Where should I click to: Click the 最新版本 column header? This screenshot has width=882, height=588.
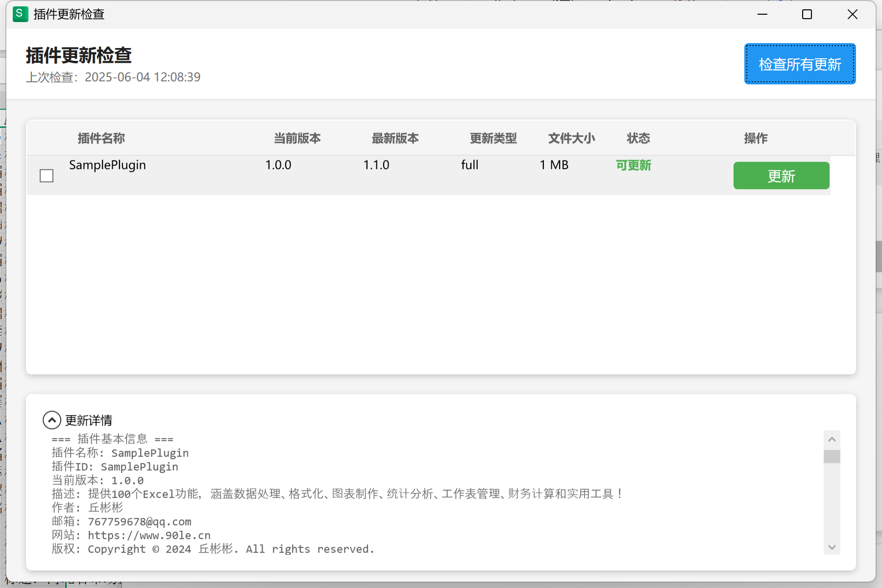coord(395,139)
